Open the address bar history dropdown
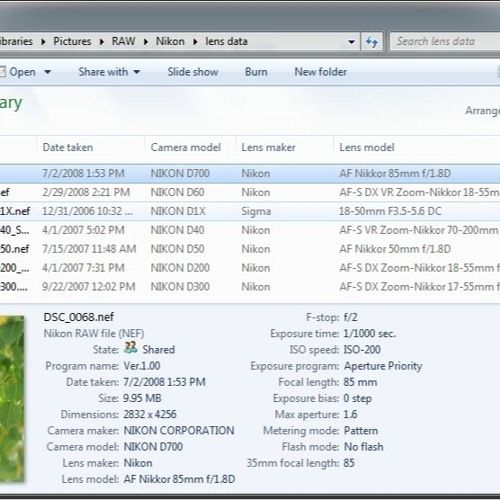 [351, 42]
